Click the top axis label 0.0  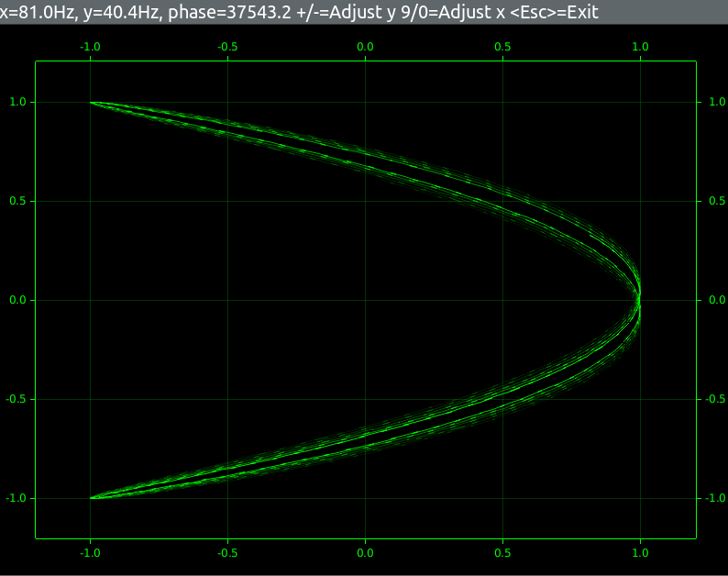pos(365,47)
